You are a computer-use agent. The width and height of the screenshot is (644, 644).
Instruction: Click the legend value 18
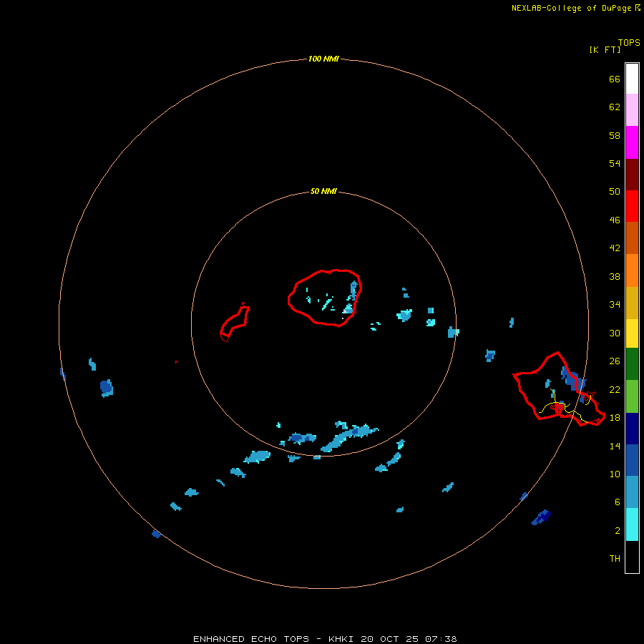pyautogui.click(x=615, y=417)
